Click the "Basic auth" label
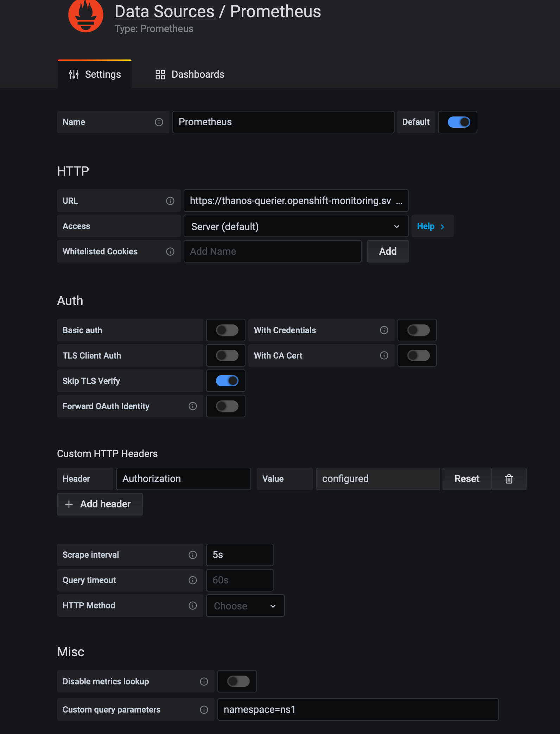The width and height of the screenshot is (560, 734). point(82,330)
